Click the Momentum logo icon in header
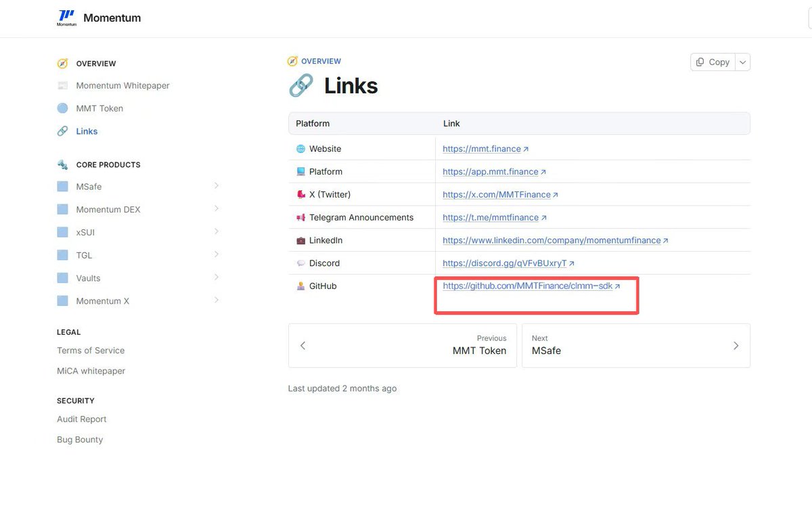The width and height of the screenshot is (812, 525). click(x=66, y=18)
